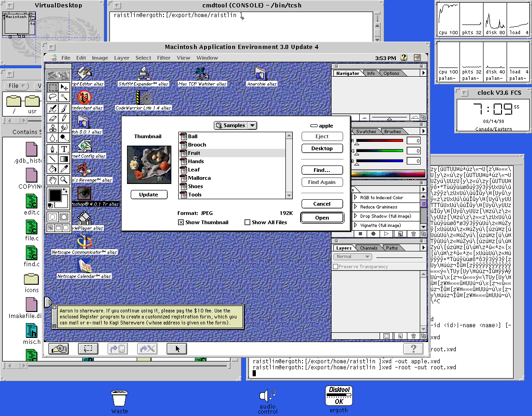Select the Paintbrush tool

[x=64, y=108]
